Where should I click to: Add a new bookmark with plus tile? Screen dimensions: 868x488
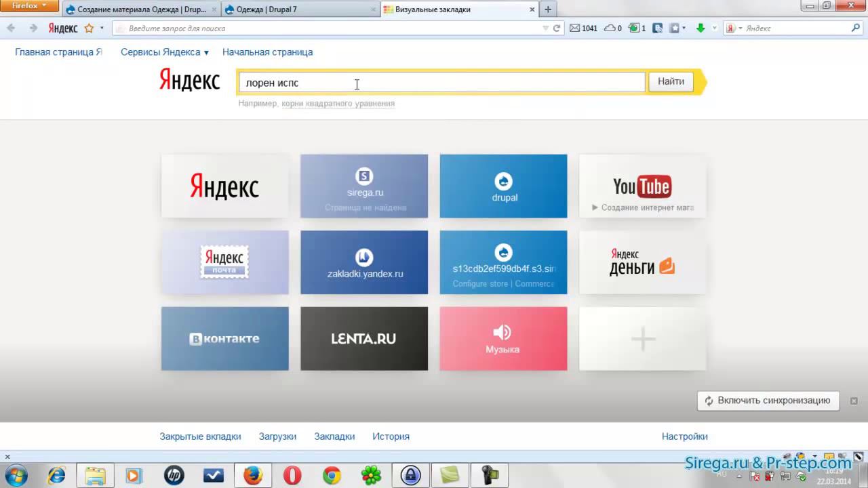click(642, 339)
